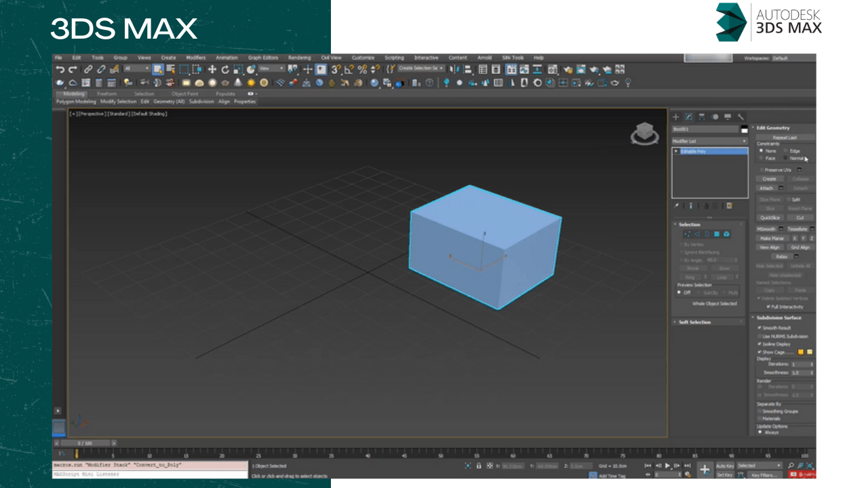This screenshot has height=488, width=868.
Task: Toggle the Angle Snap icon
Action: [x=349, y=69]
